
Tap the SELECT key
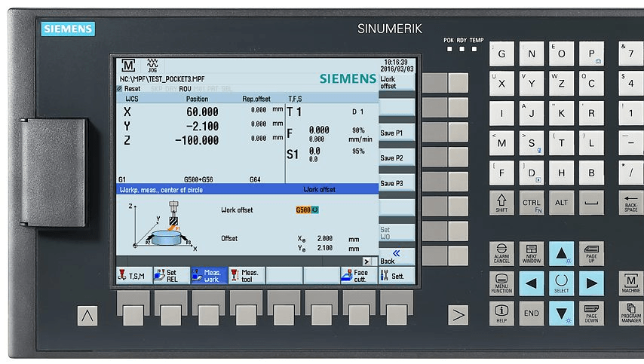pos(562,283)
